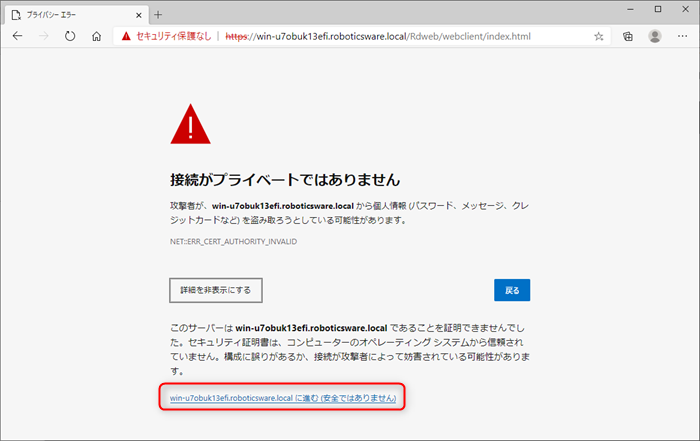Click the disabled forward arrow icon
This screenshot has height=441, width=700.
coord(43,36)
